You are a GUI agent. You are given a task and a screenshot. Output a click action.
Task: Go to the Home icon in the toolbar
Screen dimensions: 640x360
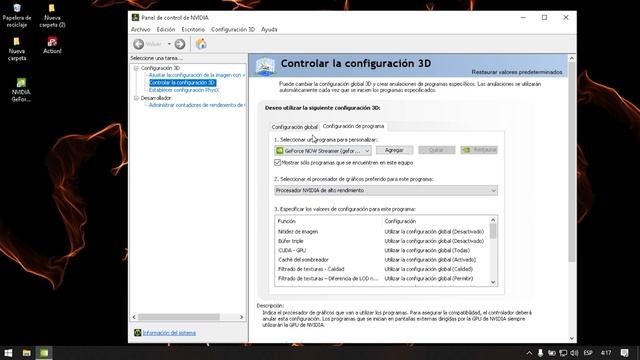(201, 44)
